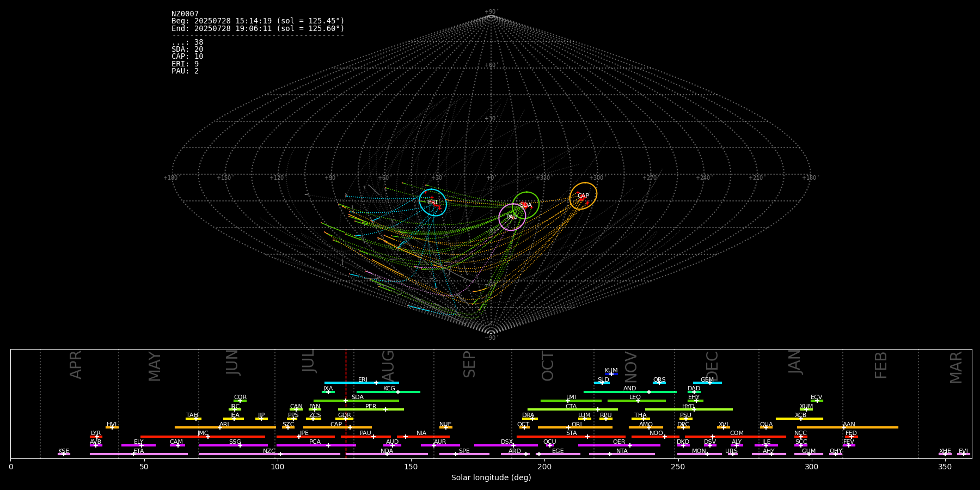The width and height of the screenshot is (980, 490).
Task: Click the KCG shower bar in the timeline
Action: point(388,392)
